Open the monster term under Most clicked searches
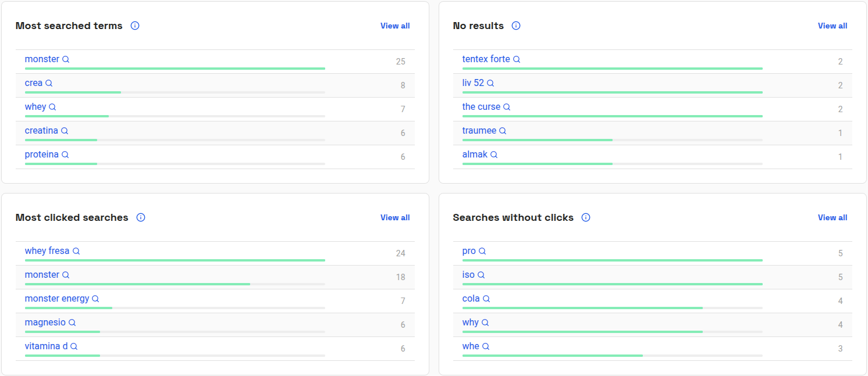 coord(42,275)
